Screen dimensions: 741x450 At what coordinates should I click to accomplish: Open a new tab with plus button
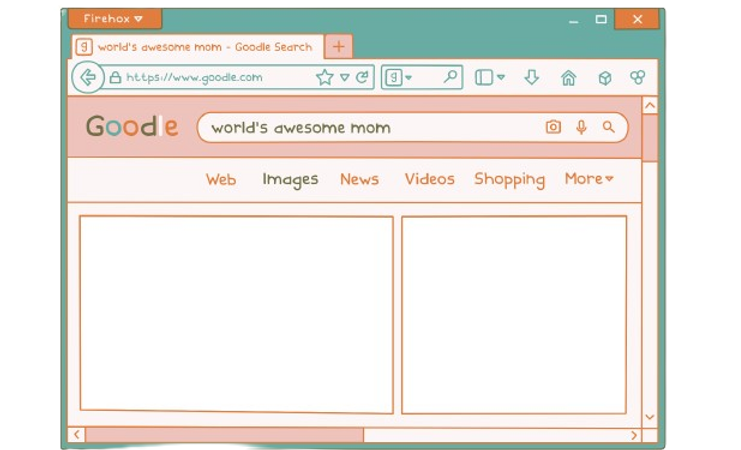[338, 47]
